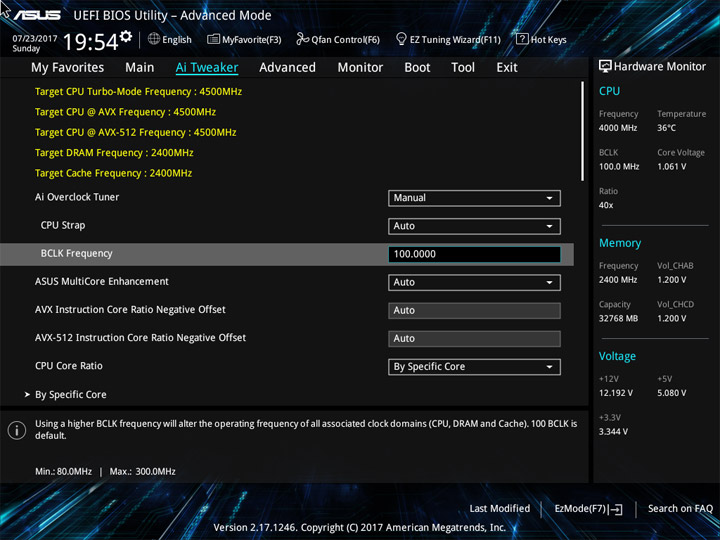720x540 pixels.
Task: Click the EZ Tuning Wizard bulb icon
Action: pos(401,39)
